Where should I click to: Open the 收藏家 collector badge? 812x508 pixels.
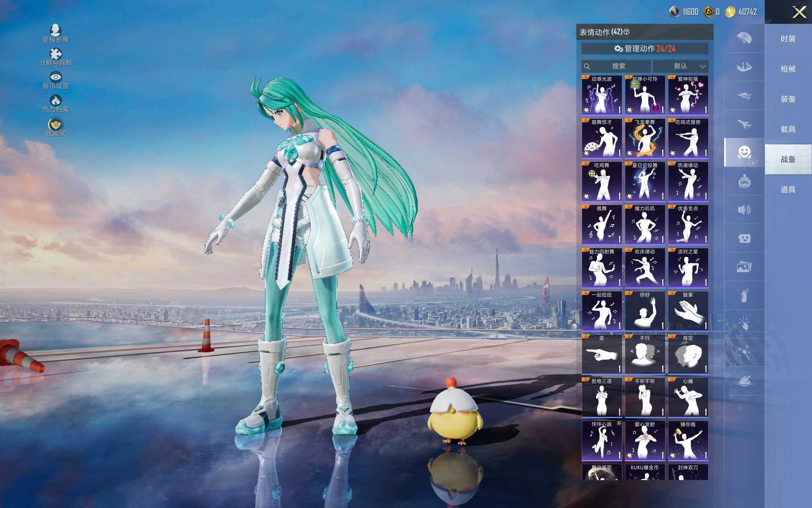(x=56, y=127)
